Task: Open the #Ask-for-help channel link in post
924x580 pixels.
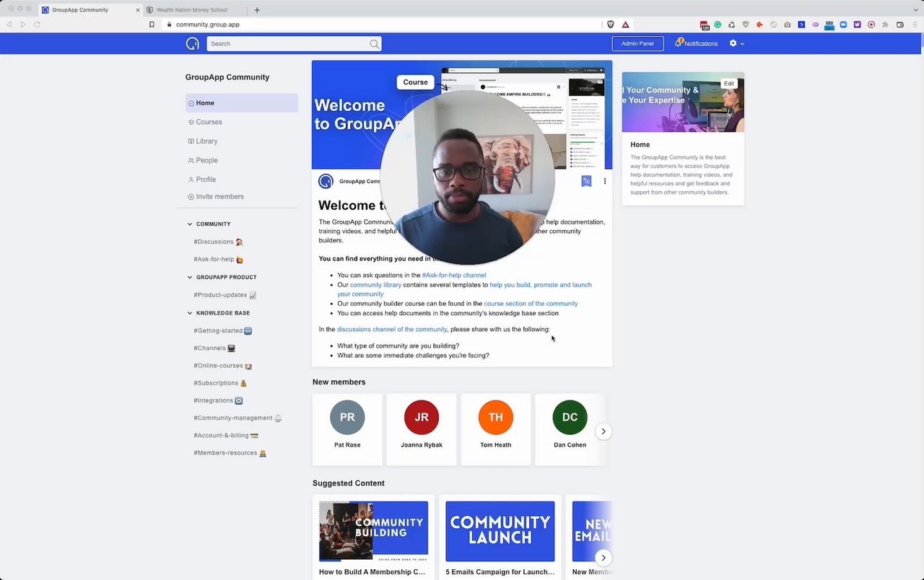Action: point(454,275)
